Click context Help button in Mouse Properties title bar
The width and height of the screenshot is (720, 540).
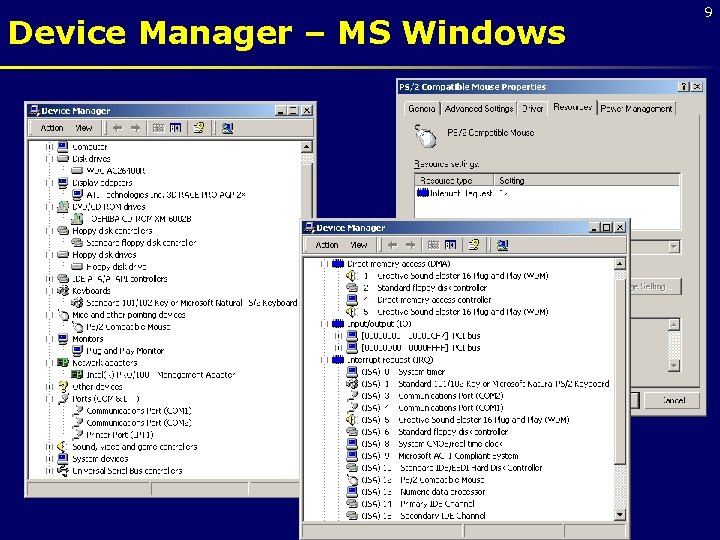(684, 87)
